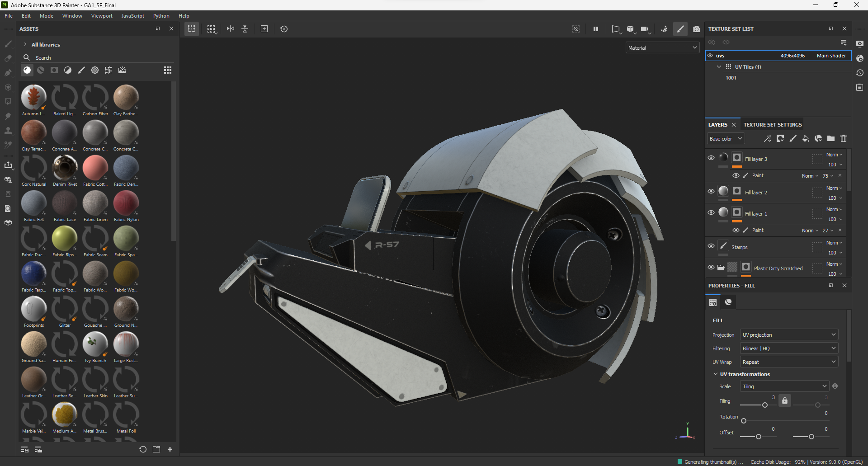Screen dimensions: 868x466
Task: Toggle visibility of Paint effect under Fill layer 1
Action: pos(736,230)
